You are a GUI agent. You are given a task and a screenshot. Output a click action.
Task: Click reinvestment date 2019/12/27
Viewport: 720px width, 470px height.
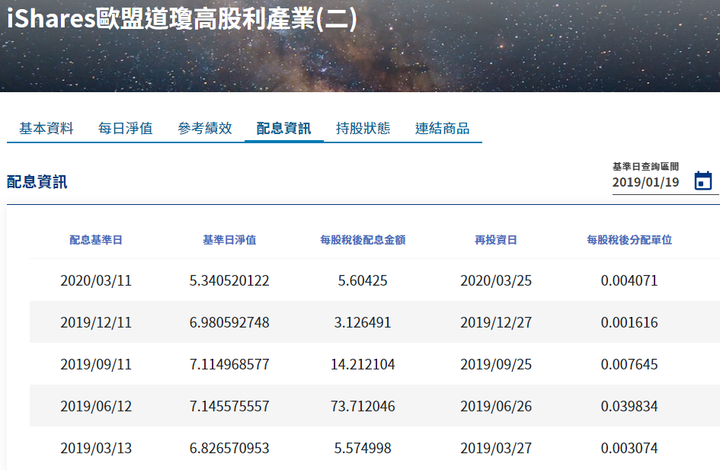click(496, 322)
